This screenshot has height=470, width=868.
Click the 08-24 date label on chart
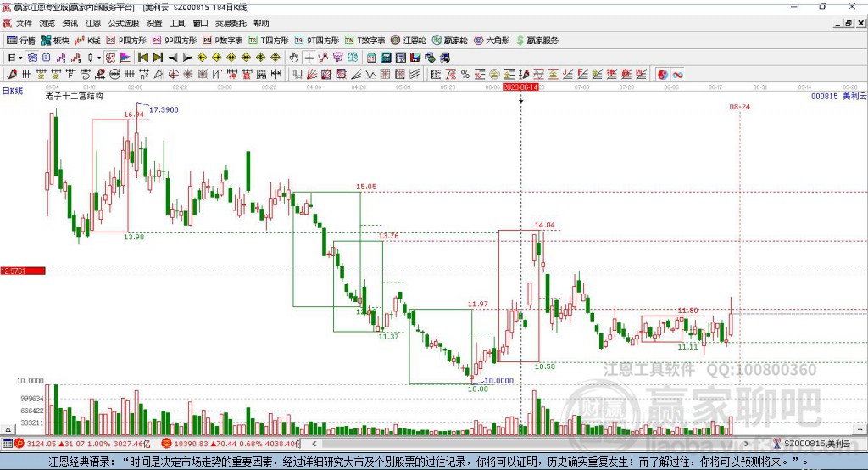pyautogui.click(x=739, y=107)
